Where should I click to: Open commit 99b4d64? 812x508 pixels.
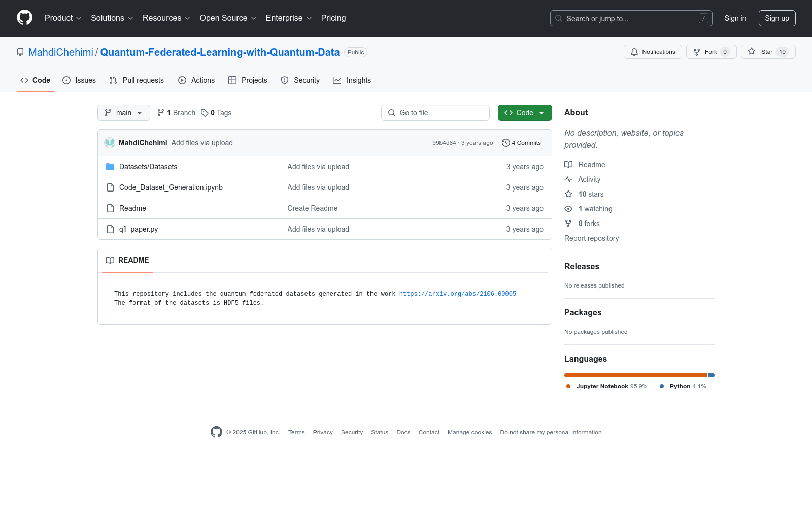coord(444,143)
